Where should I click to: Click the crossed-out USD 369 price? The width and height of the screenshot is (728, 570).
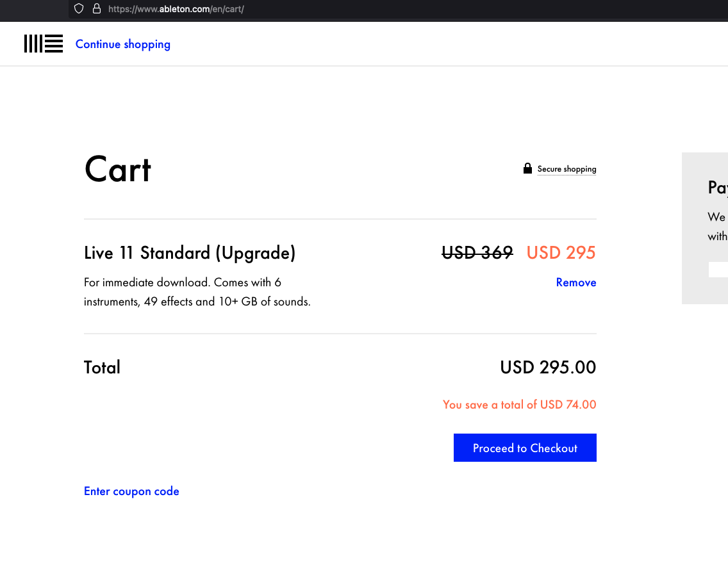pyautogui.click(x=477, y=253)
